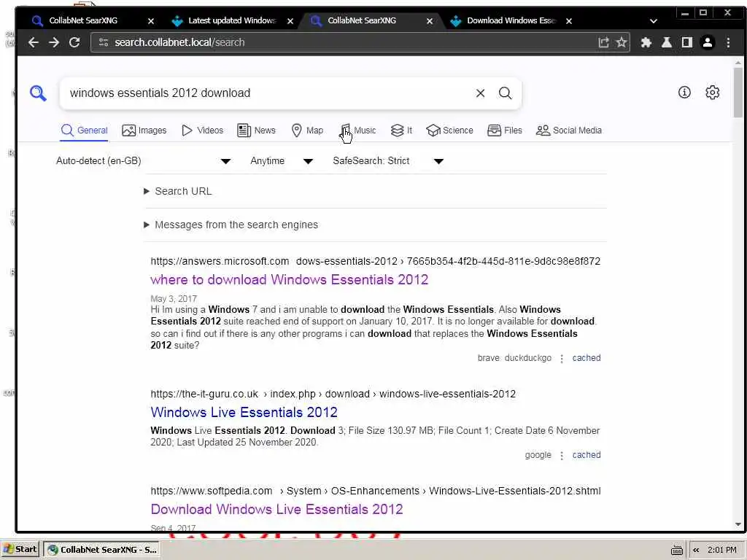Switch to the Map category tab

tap(307, 131)
